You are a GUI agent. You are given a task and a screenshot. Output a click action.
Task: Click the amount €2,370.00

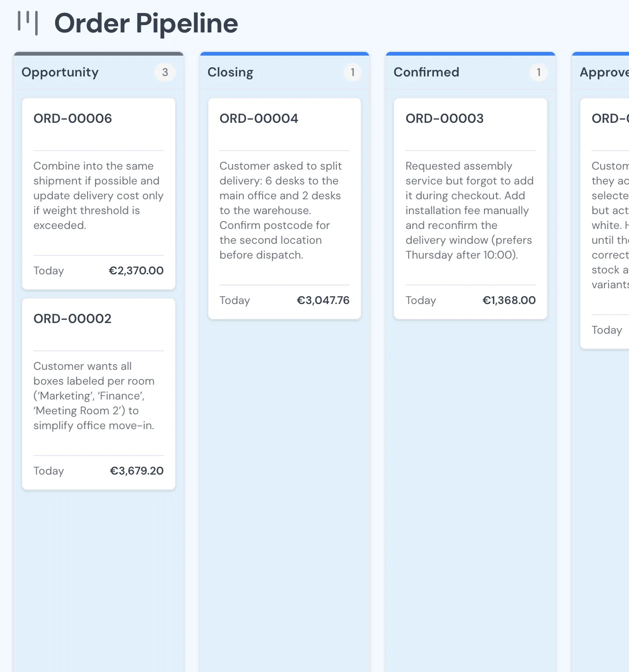click(x=136, y=271)
